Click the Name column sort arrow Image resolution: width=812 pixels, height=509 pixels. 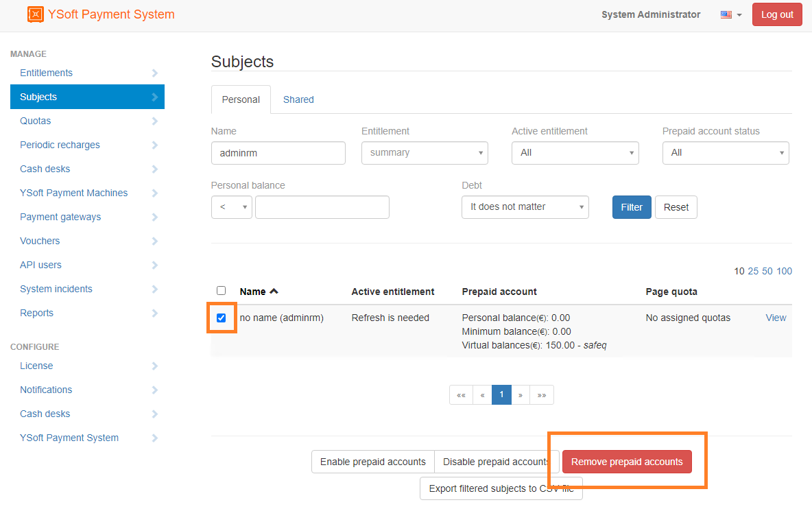[274, 292]
